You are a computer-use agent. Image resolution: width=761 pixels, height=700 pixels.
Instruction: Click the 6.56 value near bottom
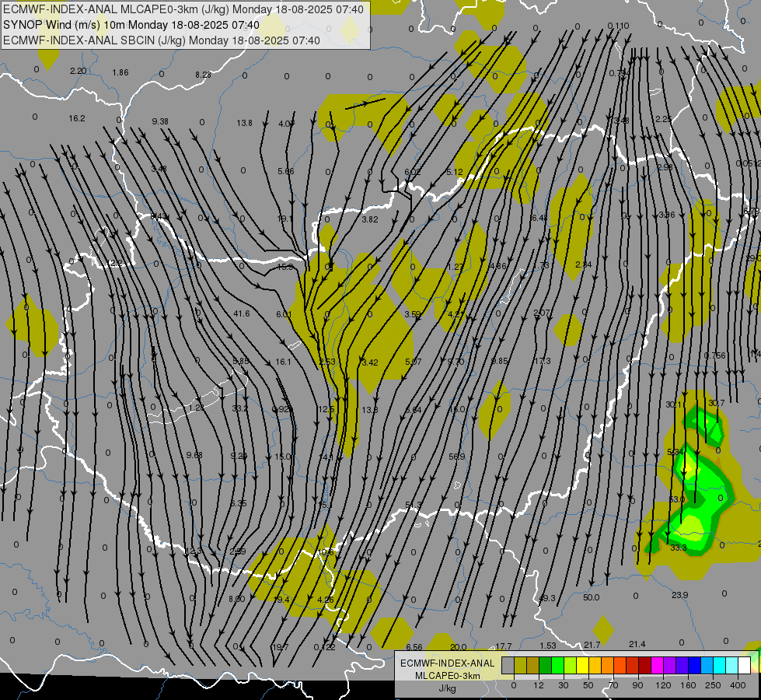click(414, 647)
